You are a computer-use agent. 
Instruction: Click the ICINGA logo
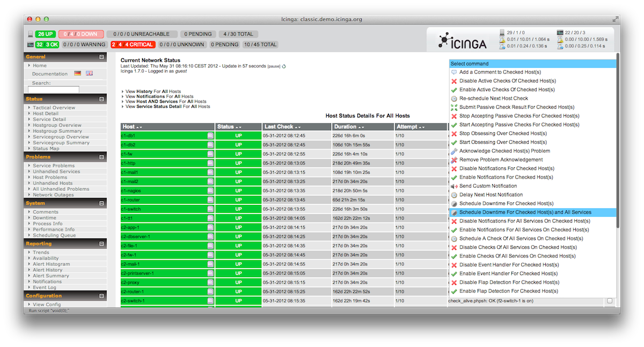click(x=463, y=41)
